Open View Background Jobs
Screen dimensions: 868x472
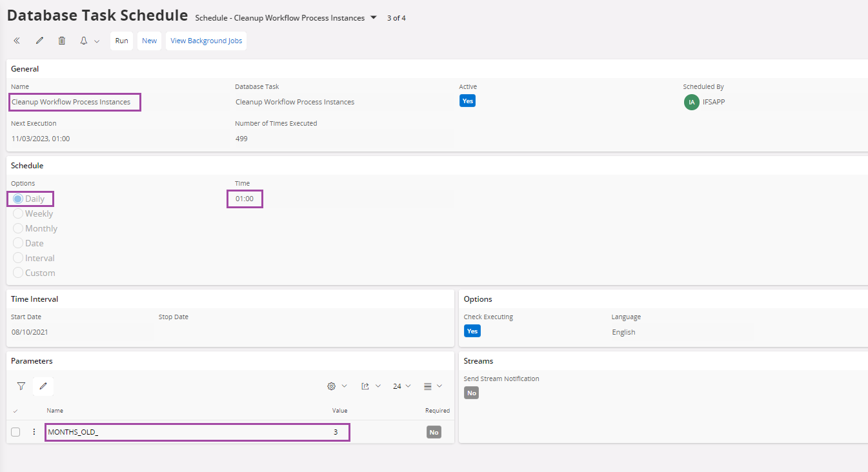point(206,41)
